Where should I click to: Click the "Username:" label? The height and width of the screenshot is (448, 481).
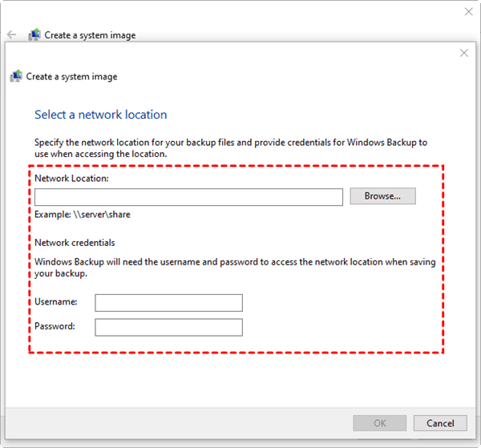tap(56, 302)
